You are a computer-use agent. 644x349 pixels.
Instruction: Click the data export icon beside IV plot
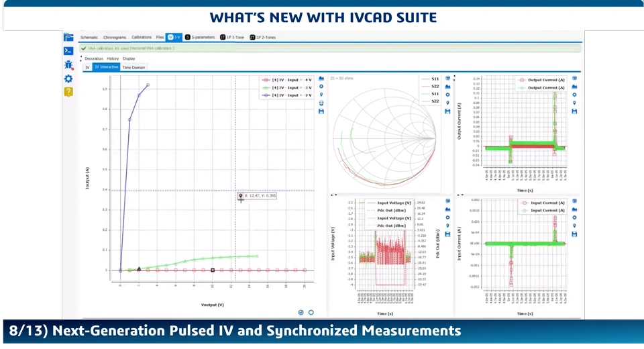[321, 103]
